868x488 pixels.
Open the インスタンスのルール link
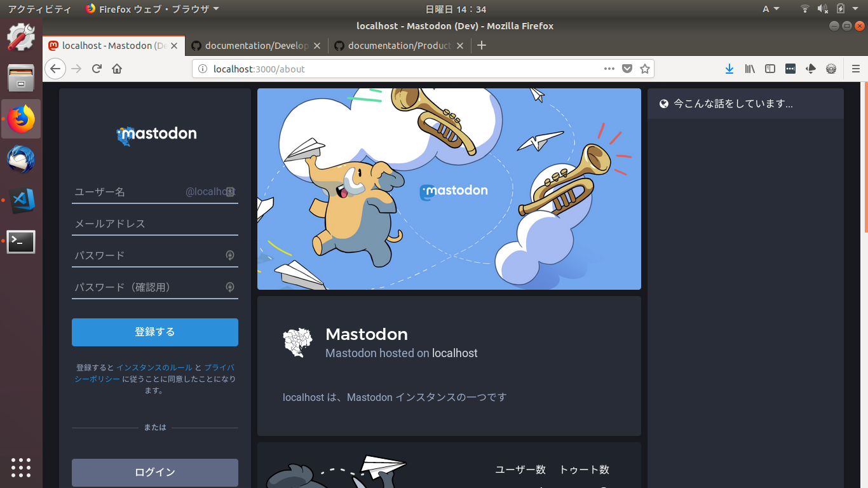point(154,367)
